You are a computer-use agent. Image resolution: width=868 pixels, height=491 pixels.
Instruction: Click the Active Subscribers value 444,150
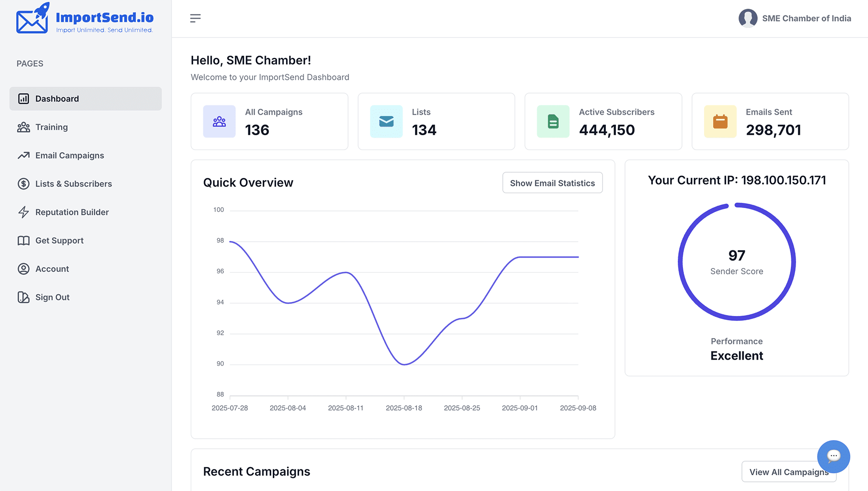[x=607, y=130]
